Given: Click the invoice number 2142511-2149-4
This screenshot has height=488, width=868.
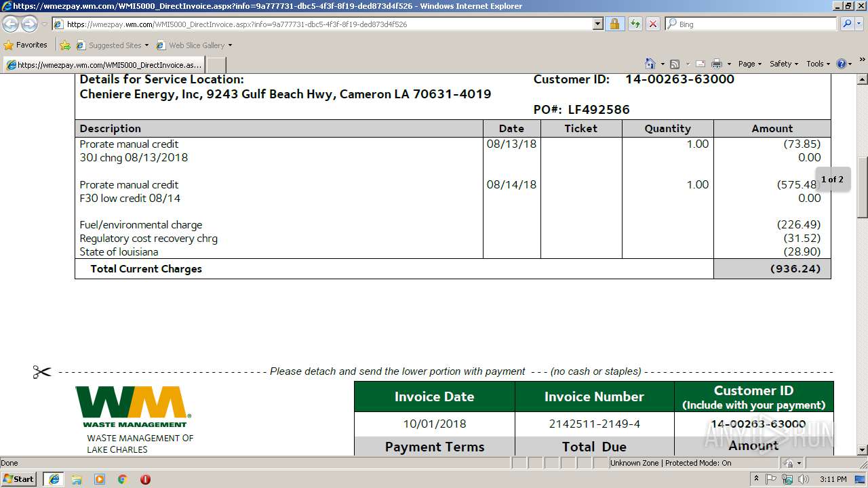Looking at the screenshot, I should pyautogui.click(x=595, y=424).
